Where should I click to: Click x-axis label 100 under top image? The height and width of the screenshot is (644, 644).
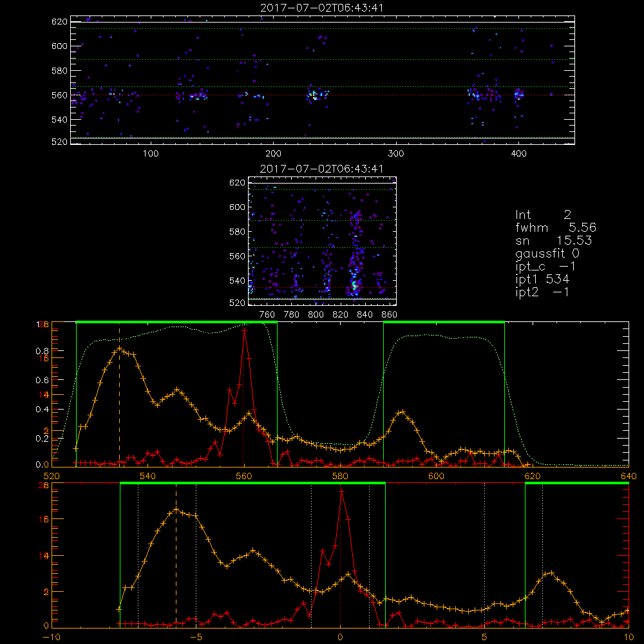[151, 154]
